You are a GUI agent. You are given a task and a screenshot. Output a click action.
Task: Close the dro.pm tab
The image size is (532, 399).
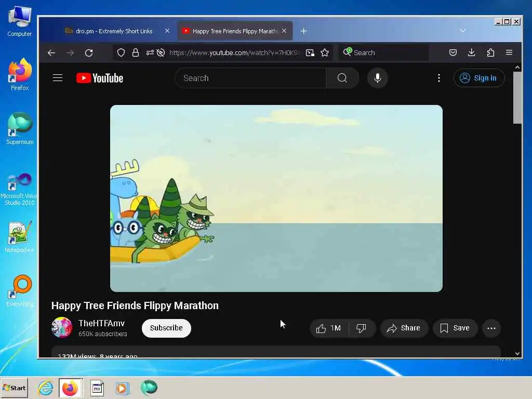167,31
